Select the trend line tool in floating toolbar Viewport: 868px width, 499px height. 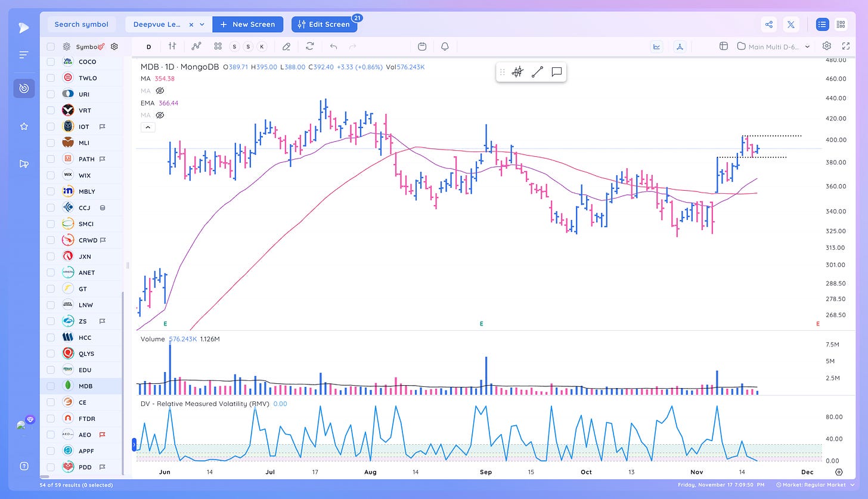(x=537, y=72)
